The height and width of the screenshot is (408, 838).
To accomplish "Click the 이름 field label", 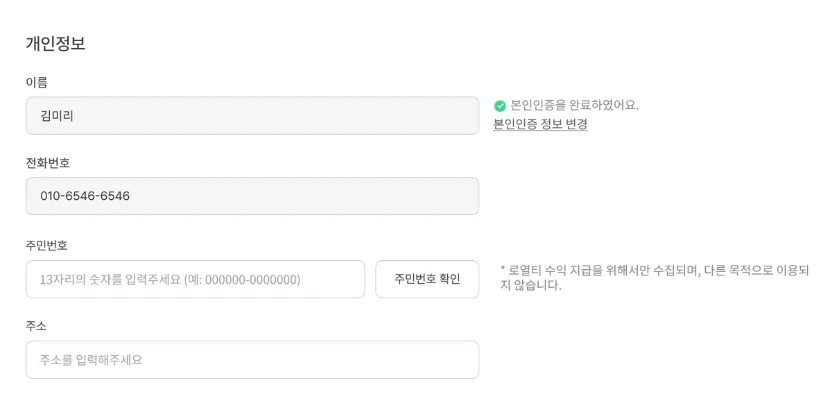I will (x=36, y=82).
